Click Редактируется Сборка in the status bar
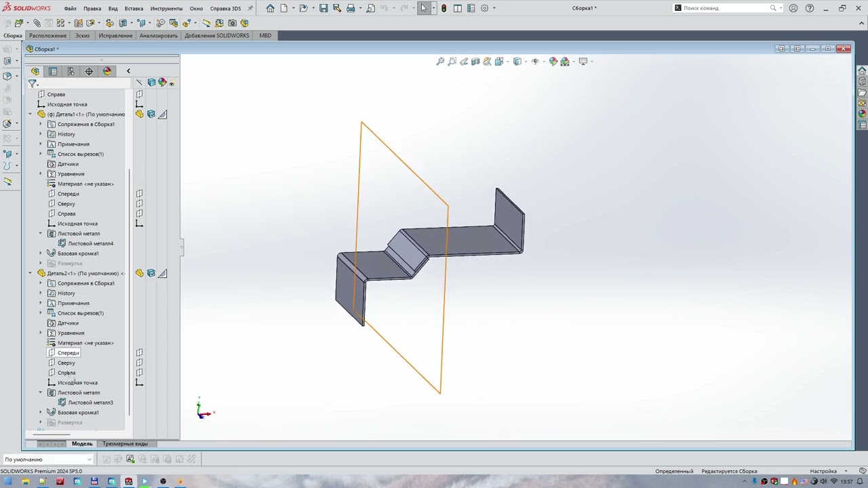Viewport: 868px width, 488px height. coord(729,471)
